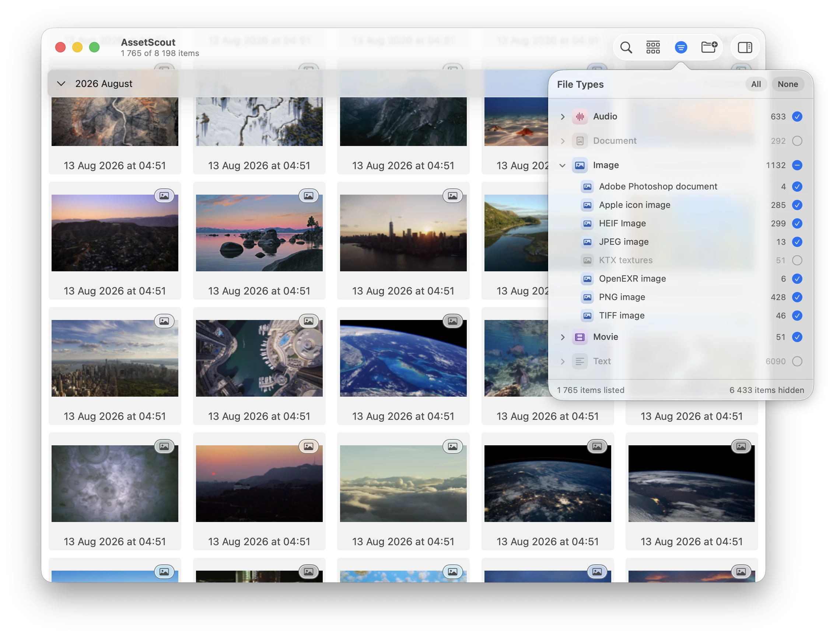Switch the grid view layout icon
The image size is (840, 637).
(x=653, y=48)
